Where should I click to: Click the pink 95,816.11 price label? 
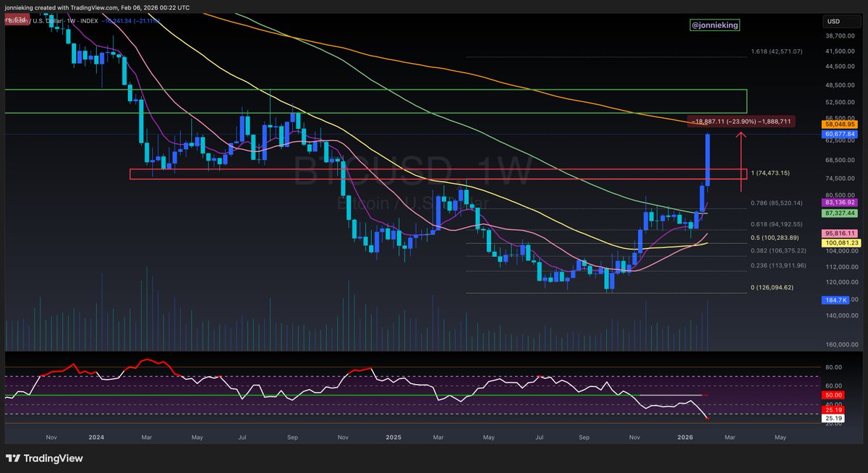(x=840, y=234)
